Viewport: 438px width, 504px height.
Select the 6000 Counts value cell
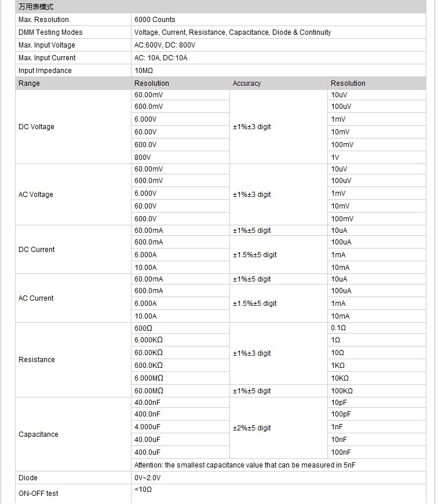pos(154,20)
